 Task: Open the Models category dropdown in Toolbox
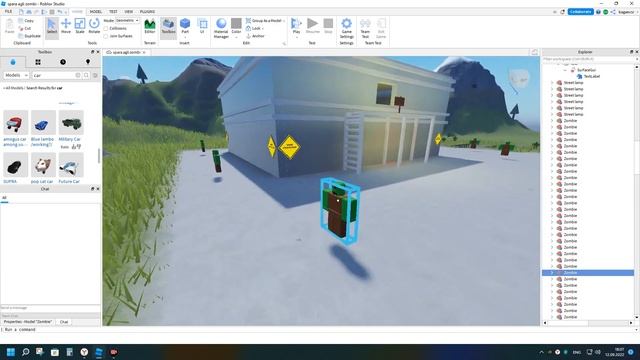pos(16,75)
